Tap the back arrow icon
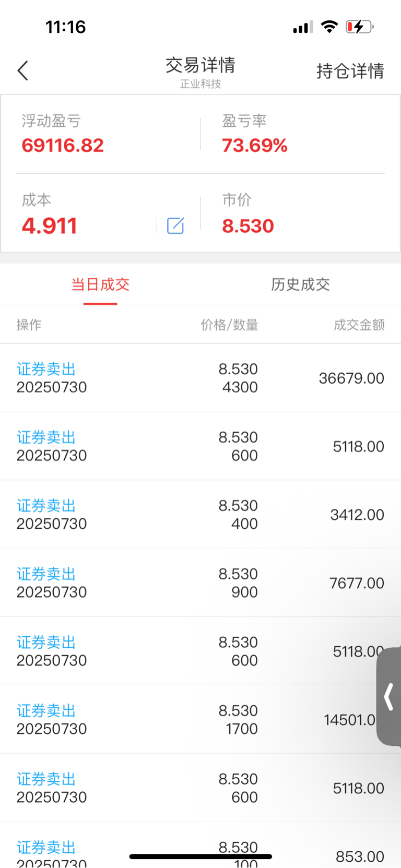Image resolution: width=401 pixels, height=868 pixels. point(23,71)
